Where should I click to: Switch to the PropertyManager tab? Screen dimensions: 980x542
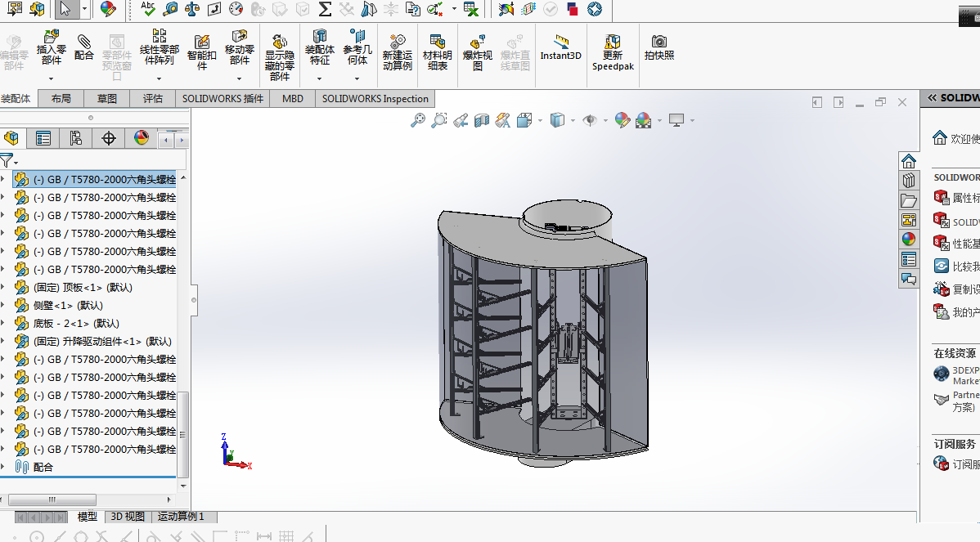click(43, 138)
